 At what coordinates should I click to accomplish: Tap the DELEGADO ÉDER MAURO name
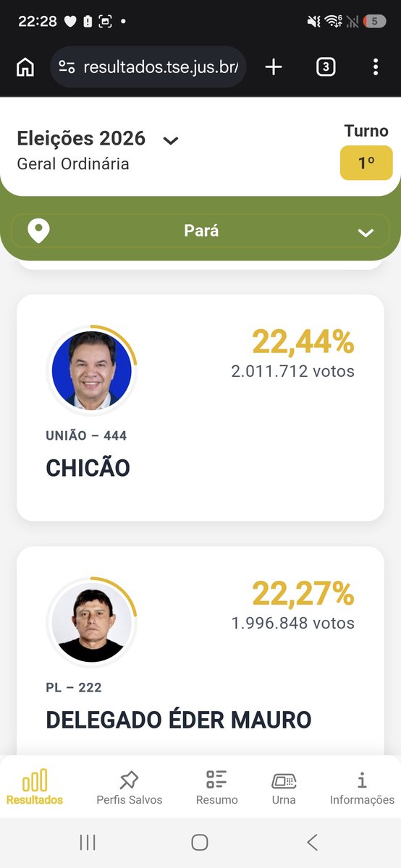(179, 720)
